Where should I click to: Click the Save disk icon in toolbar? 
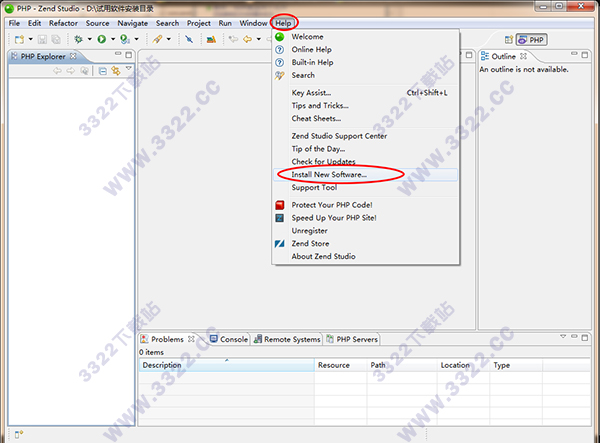point(42,39)
